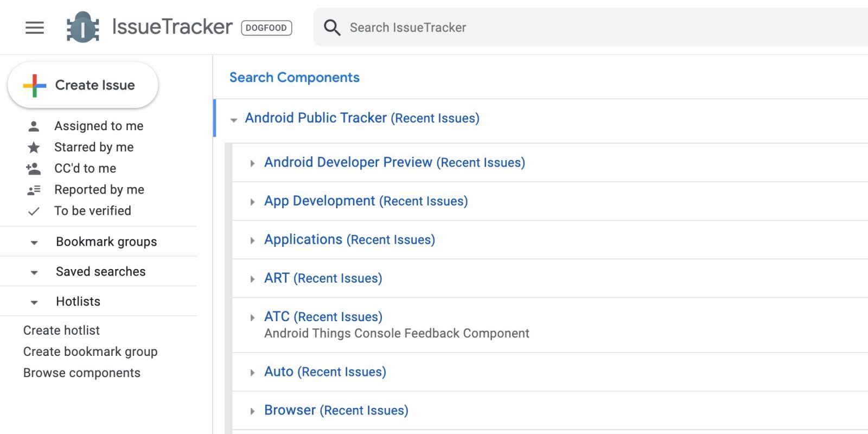Expand the ART component node
868x434 pixels.
[252, 279]
